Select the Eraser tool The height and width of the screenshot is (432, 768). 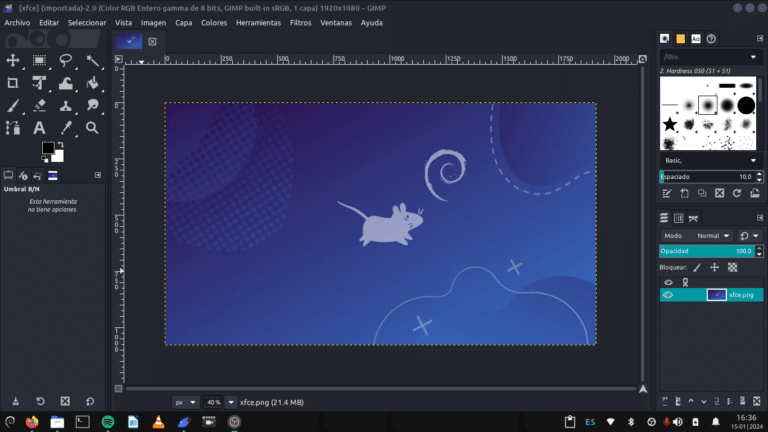[x=39, y=105]
